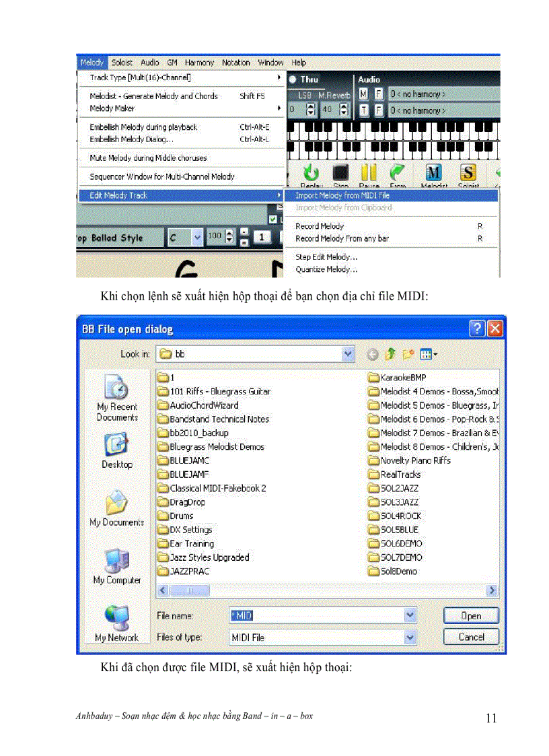Go to My Computer location

(x=117, y=566)
